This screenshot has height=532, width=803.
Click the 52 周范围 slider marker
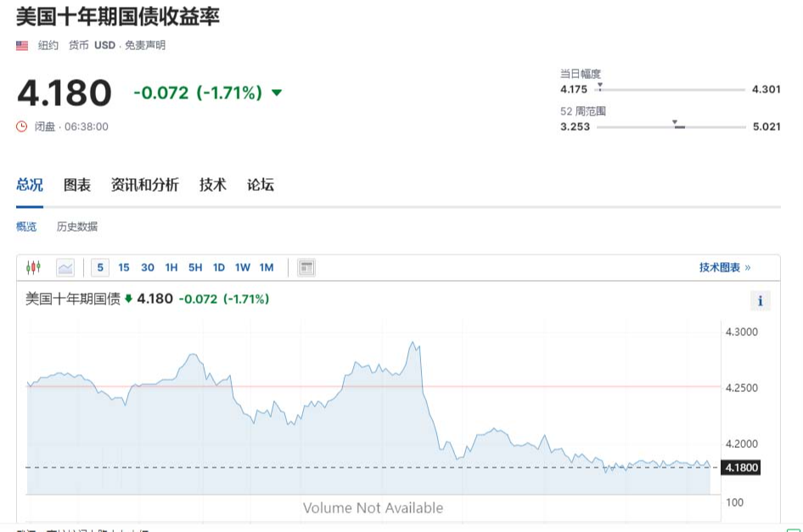tap(677, 125)
